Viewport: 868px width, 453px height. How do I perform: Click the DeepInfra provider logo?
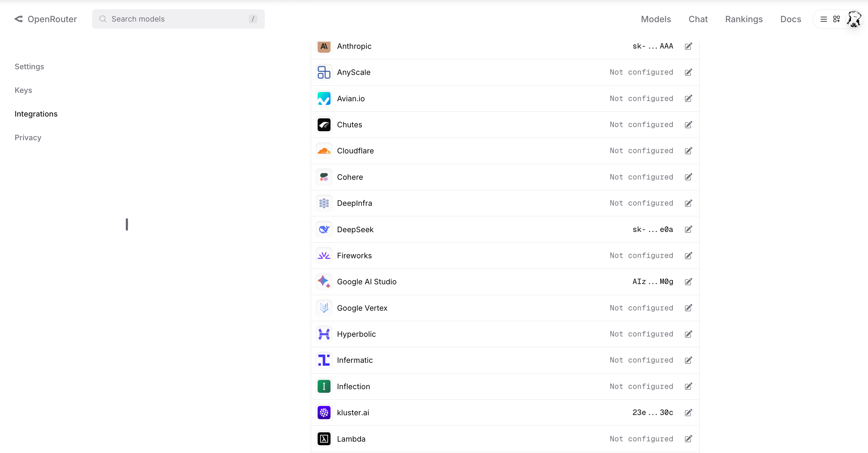(324, 203)
